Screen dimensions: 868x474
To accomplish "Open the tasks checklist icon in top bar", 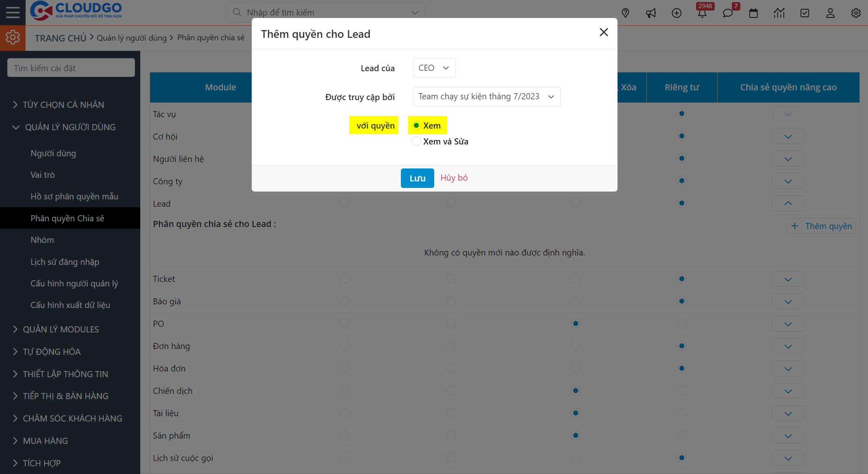I will click(x=805, y=13).
